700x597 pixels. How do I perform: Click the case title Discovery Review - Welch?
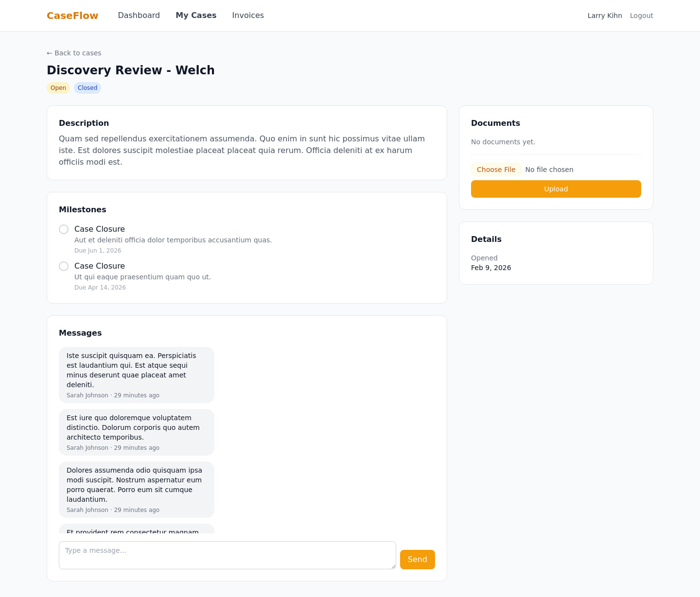coord(130,70)
